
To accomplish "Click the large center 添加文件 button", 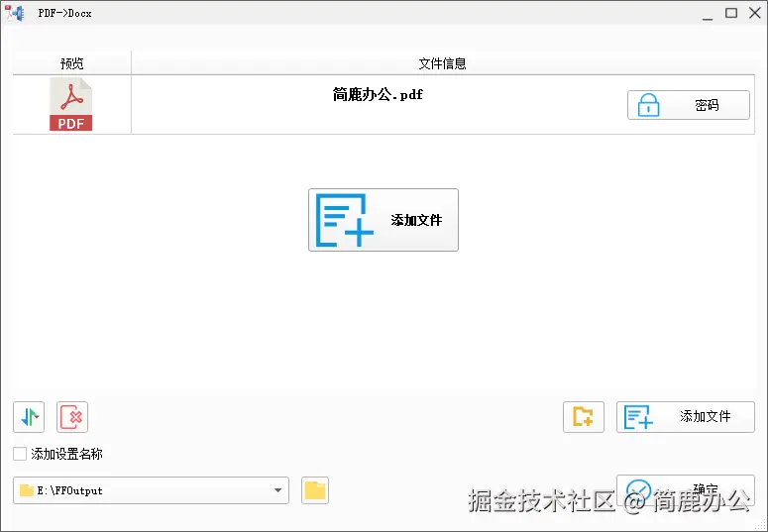I will tap(384, 220).
